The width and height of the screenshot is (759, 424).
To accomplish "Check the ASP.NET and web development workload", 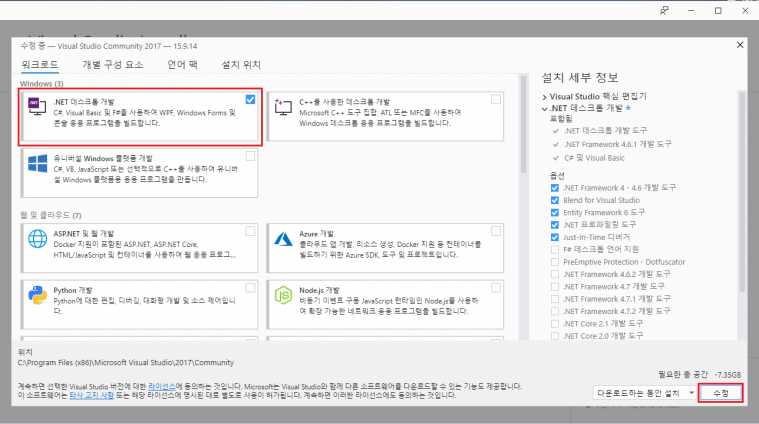I will tap(250, 231).
